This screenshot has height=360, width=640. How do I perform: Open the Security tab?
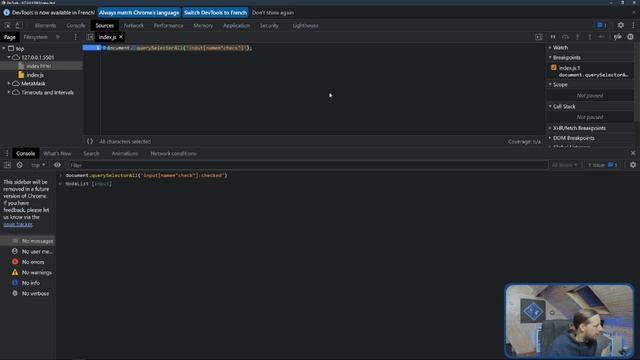point(269,25)
